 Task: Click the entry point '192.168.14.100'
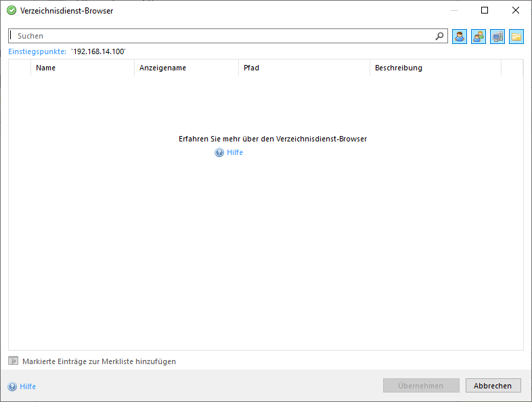tap(98, 51)
